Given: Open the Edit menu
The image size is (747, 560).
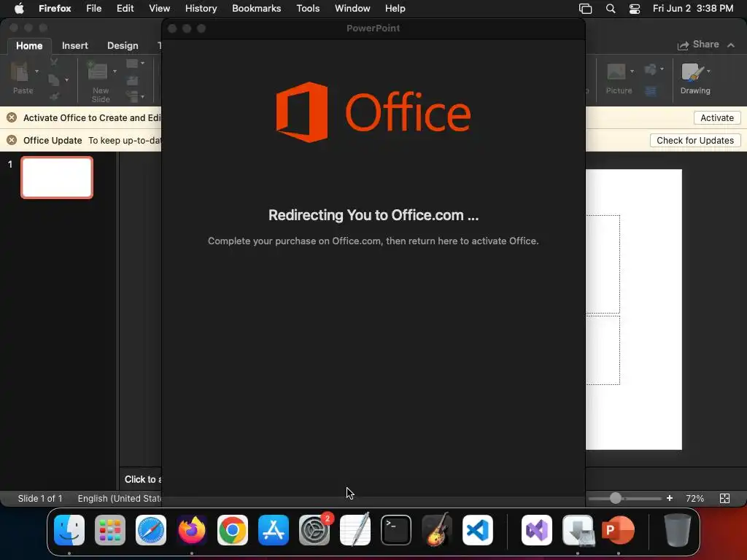Looking at the screenshot, I should (x=125, y=8).
